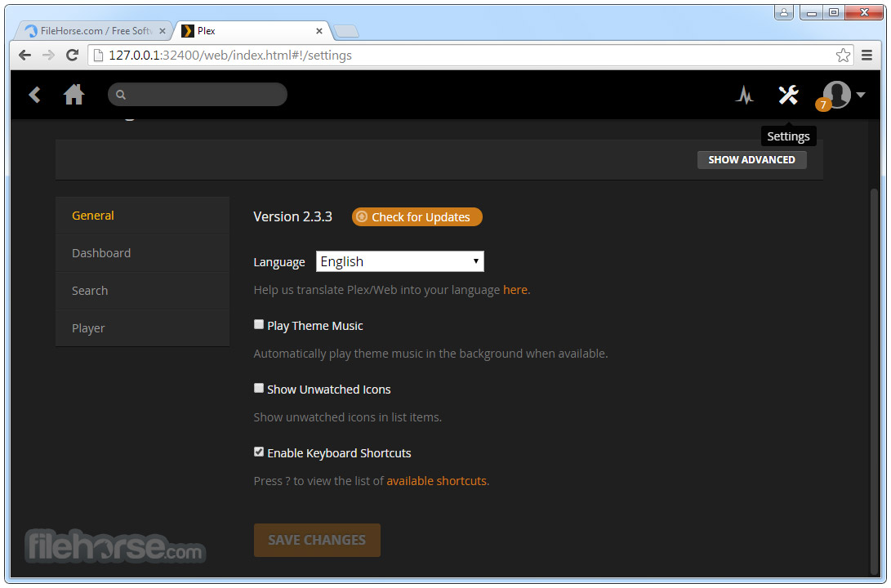This screenshot has width=891, height=588.
Task: Open the Chrome hamburger menu
Action: [x=866, y=55]
